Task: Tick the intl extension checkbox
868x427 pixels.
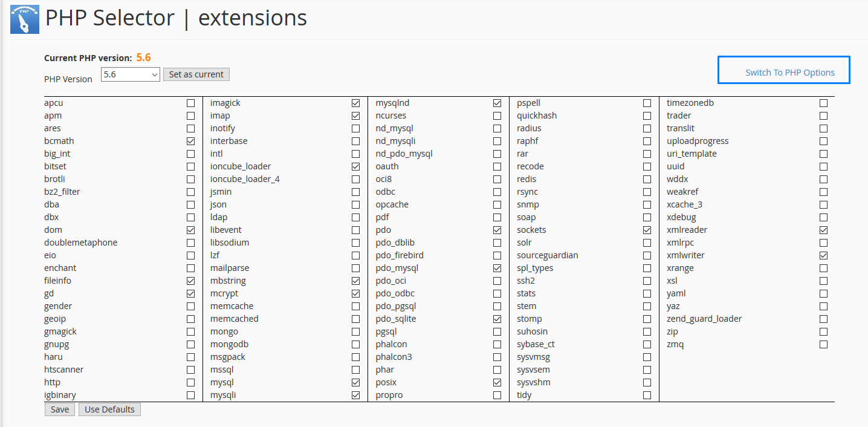Action: pyautogui.click(x=355, y=154)
